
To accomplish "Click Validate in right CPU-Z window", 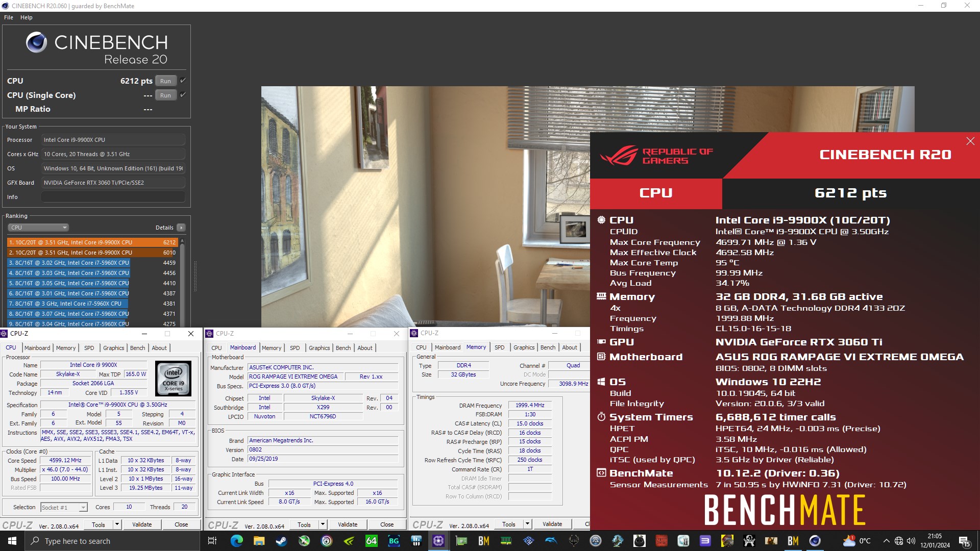I will pyautogui.click(x=552, y=524).
